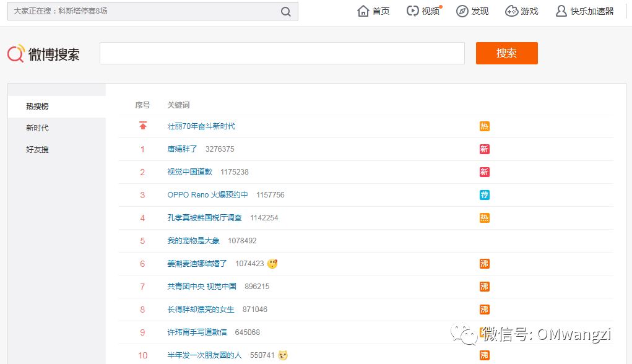The image size is (632, 364).
Task: Click the count 1142254
Action: tap(264, 218)
